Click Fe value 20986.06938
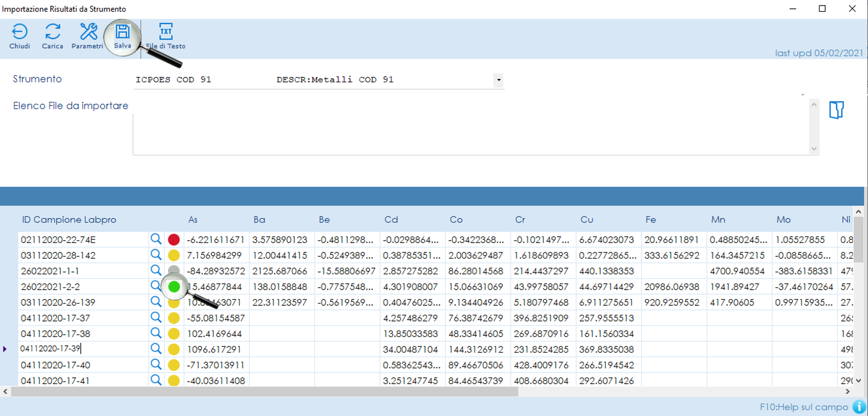 [674, 286]
